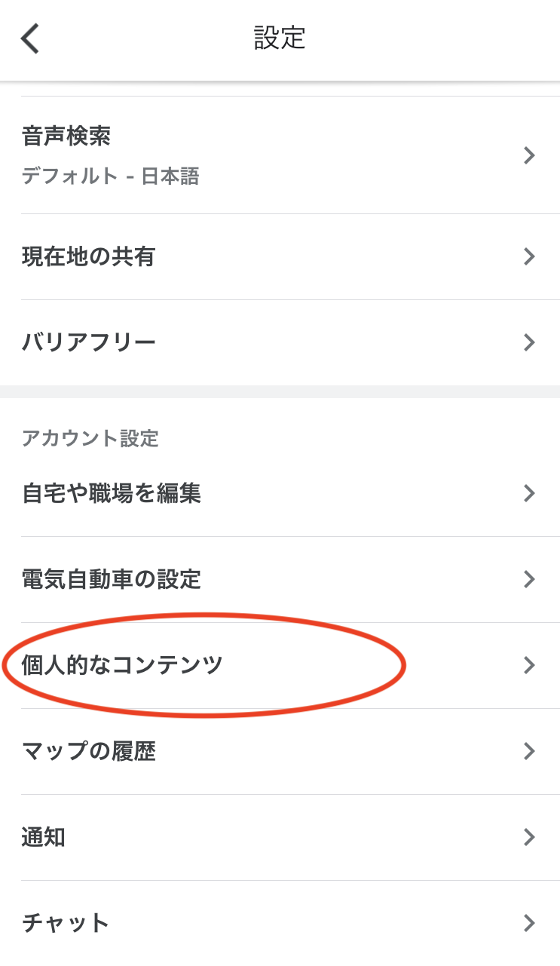
Task: Tap the back arrow icon
Action: (x=30, y=38)
